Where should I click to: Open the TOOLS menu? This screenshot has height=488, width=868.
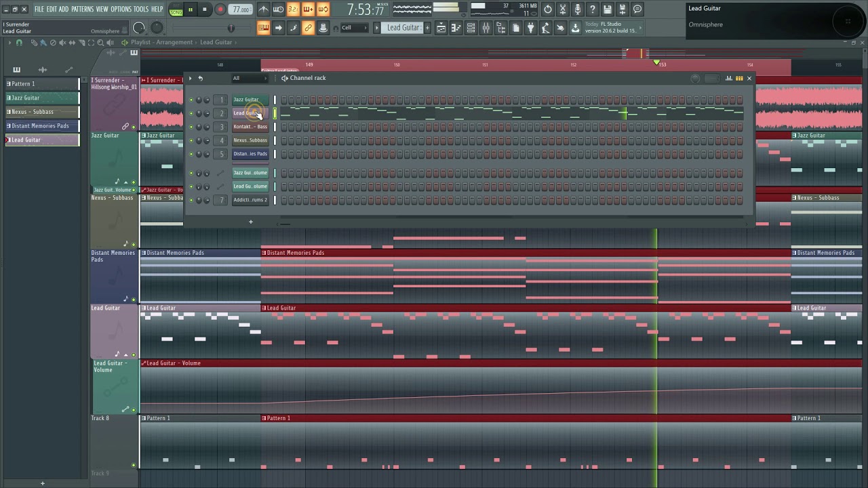coord(141,9)
